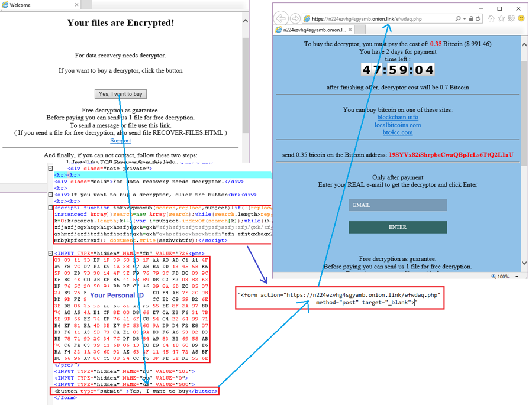This screenshot has height=405, width=532.
Task: Open the address bar dropdown arrow
Action: pyautogui.click(x=465, y=19)
